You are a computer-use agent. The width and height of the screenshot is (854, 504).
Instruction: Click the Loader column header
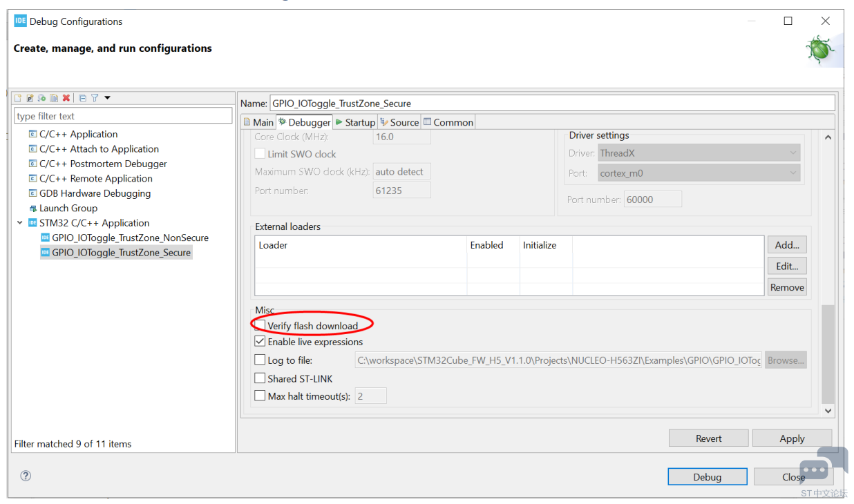click(361, 245)
